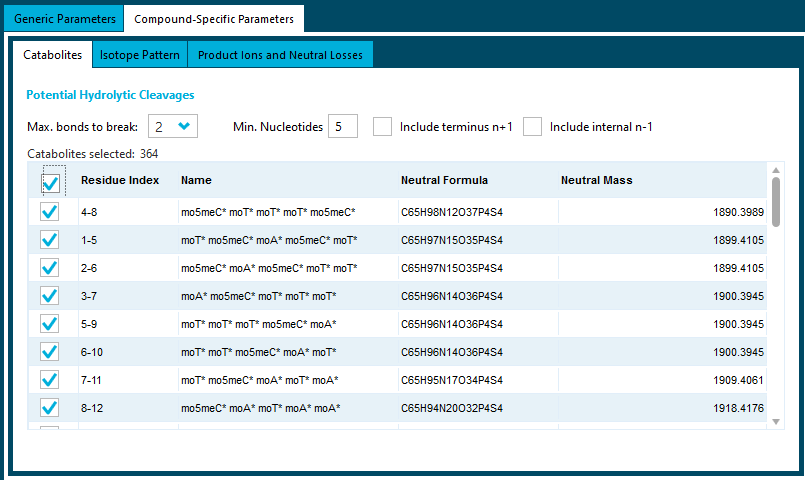Click the Min. Nucleotides input field
The image size is (805, 480).
[x=342, y=126]
